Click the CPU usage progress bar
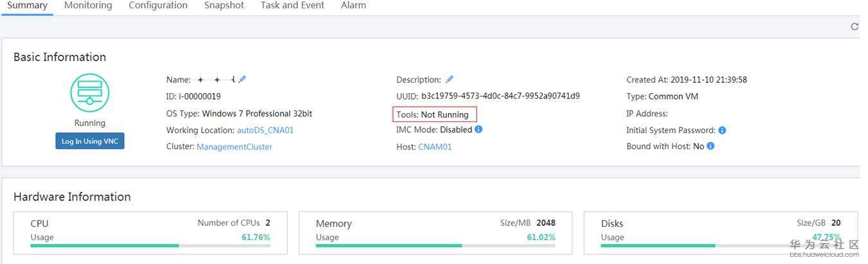 coord(150,245)
